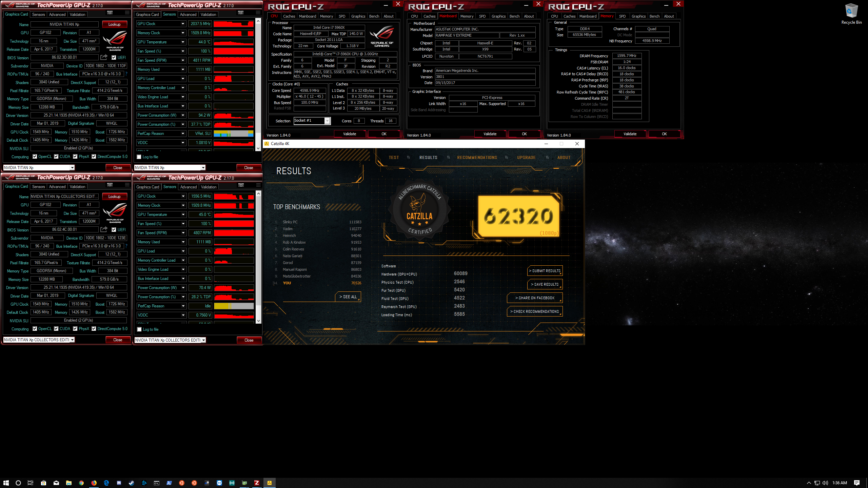Open Bench tab in CPU-Z Memory window
The width and height of the screenshot is (868, 488).
pos(654,16)
